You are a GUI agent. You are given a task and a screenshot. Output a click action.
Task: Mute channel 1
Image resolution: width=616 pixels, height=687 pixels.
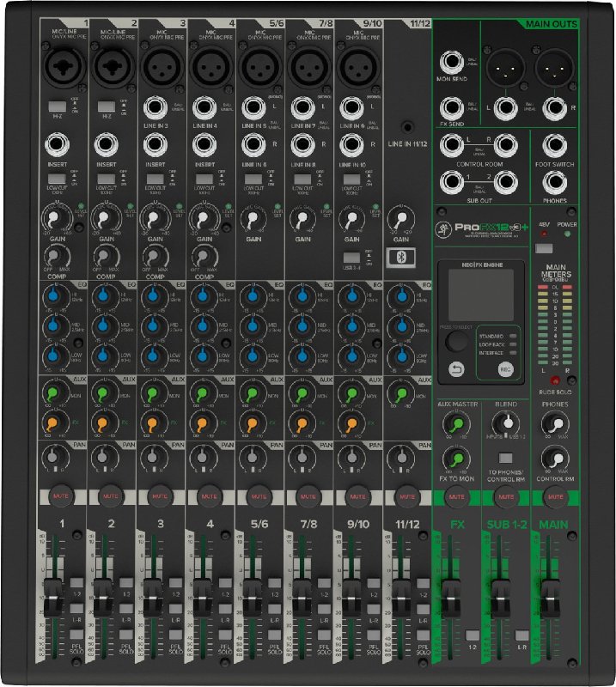point(60,496)
